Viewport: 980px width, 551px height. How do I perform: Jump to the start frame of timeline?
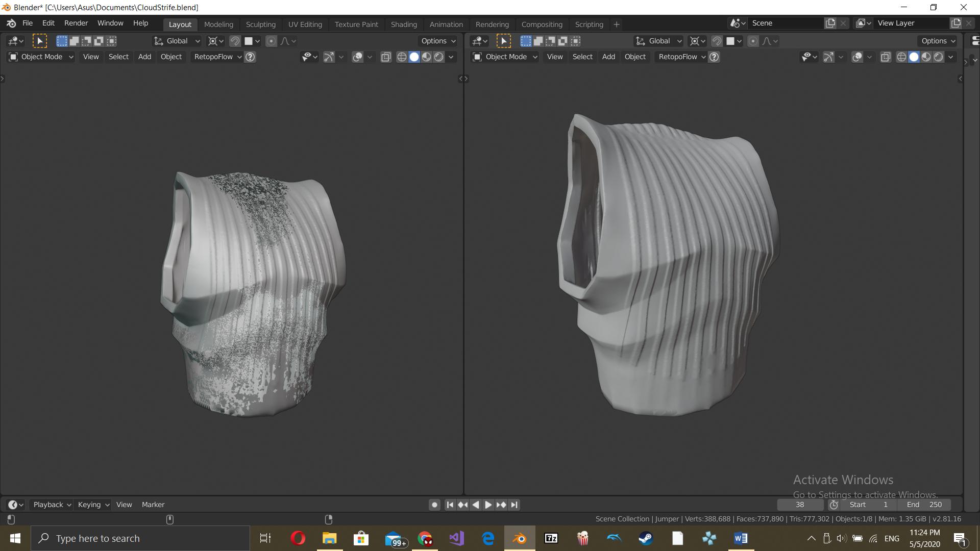pos(450,505)
